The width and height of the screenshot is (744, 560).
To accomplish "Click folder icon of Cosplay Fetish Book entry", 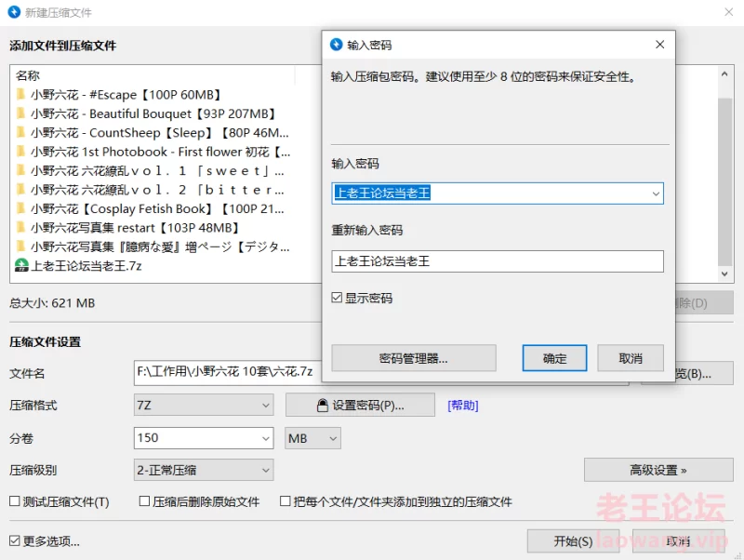I will point(20,209).
